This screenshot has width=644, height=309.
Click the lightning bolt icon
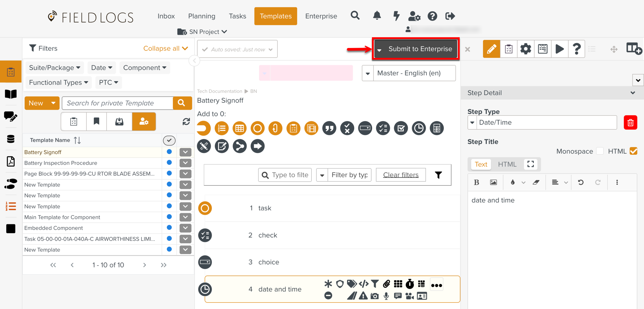(396, 16)
